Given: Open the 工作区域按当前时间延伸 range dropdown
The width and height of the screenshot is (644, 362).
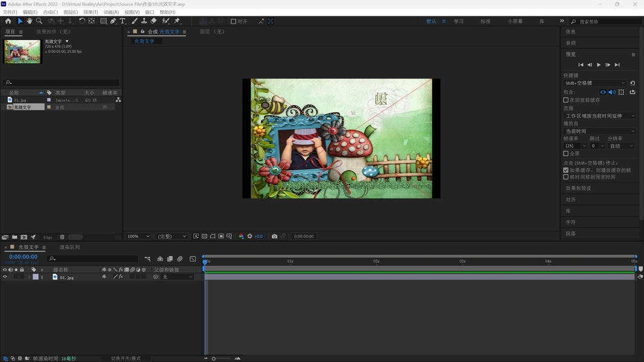Looking at the screenshot, I should 600,116.
